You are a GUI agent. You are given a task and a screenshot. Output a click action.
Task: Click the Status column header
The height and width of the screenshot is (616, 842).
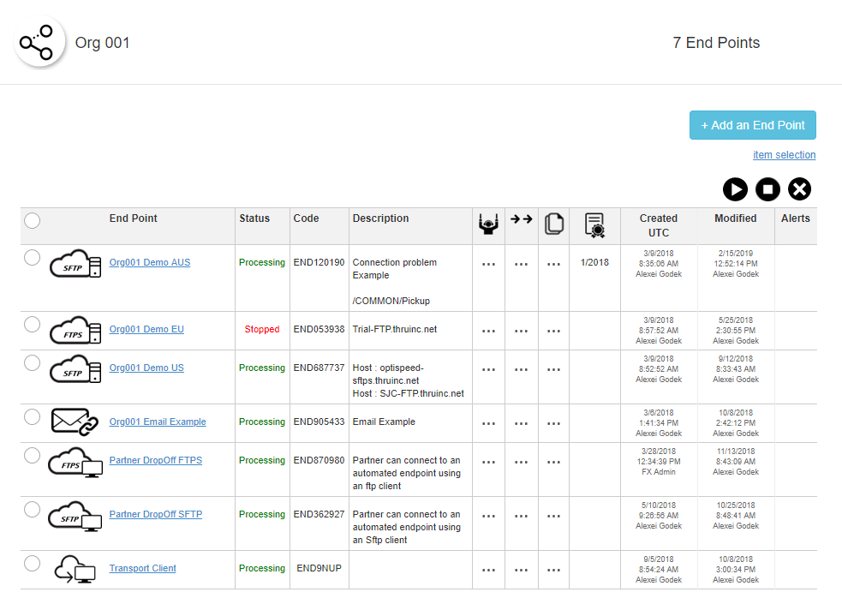click(x=254, y=218)
